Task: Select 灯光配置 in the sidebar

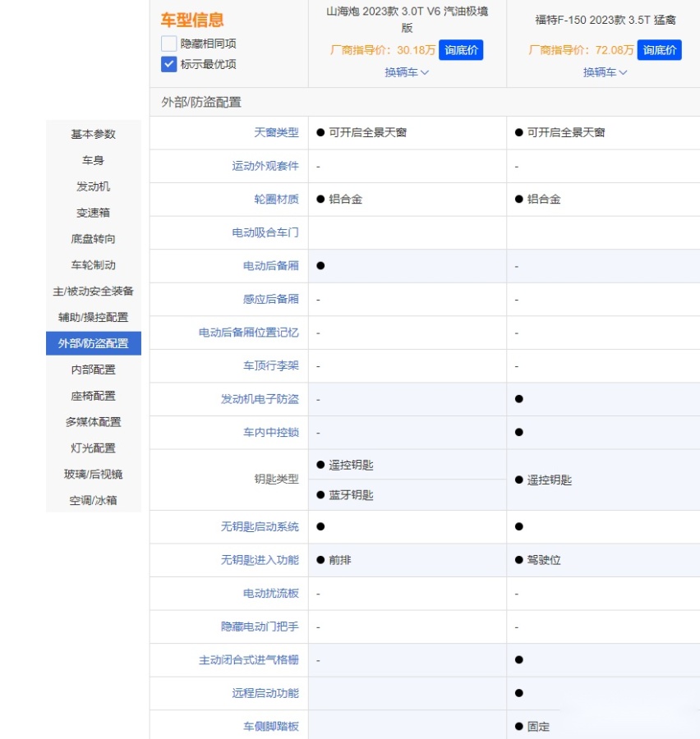Action: pos(94,448)
